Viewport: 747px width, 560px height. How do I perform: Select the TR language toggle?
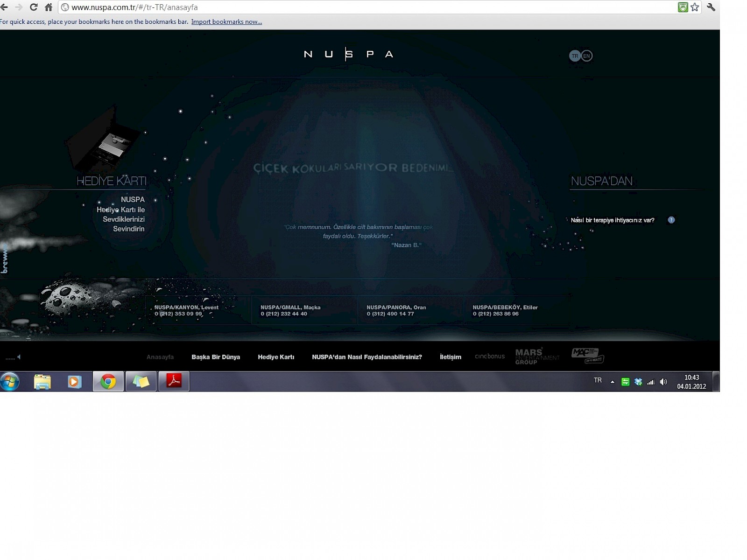(575, 56)
